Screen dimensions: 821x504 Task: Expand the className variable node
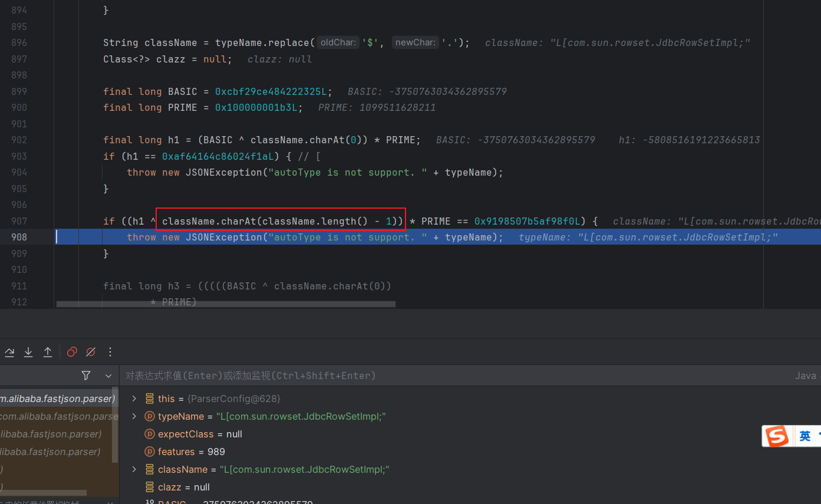134,469
